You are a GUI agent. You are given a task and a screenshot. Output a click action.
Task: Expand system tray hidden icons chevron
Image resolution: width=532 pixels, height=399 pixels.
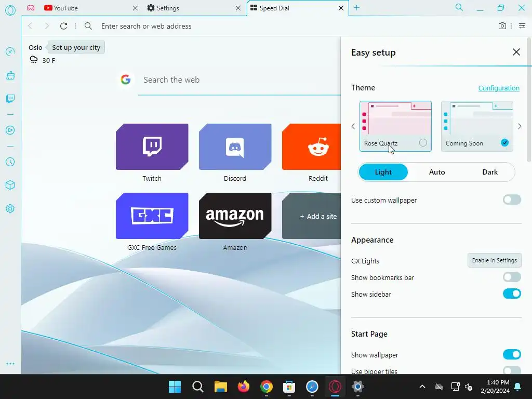[x=422, y=387]
